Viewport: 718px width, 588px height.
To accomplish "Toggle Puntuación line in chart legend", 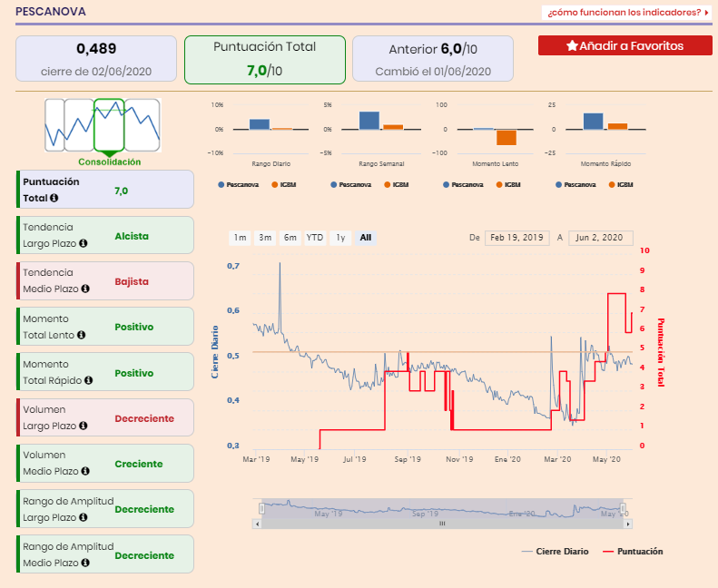I will pyautogui.click(x=633, y=552).
